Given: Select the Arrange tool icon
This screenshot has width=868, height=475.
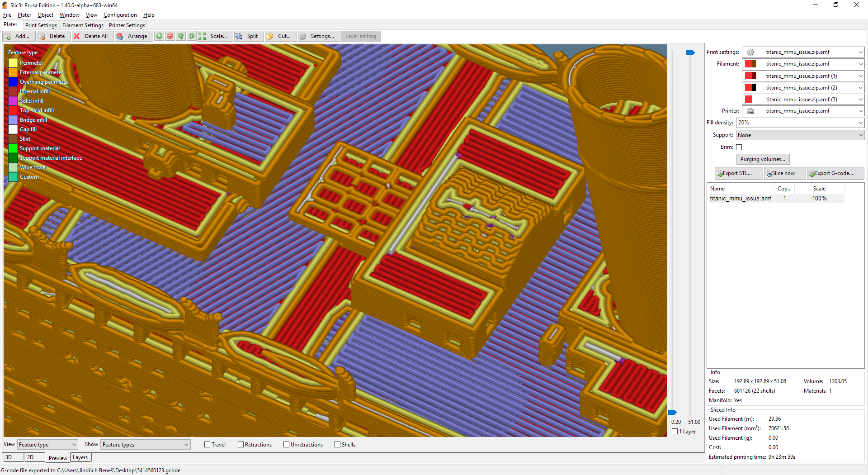Looking at the screenshot, I should (120, 36).
